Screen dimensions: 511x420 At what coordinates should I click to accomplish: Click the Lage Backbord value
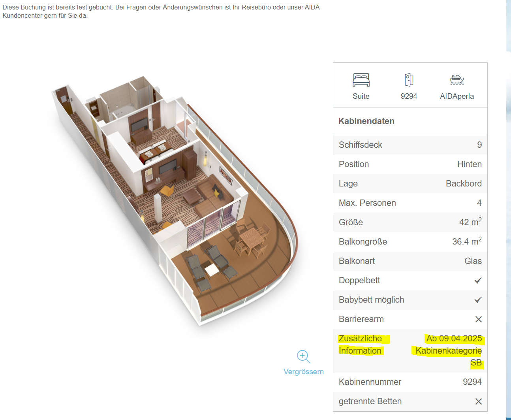[x=464, y=184]
